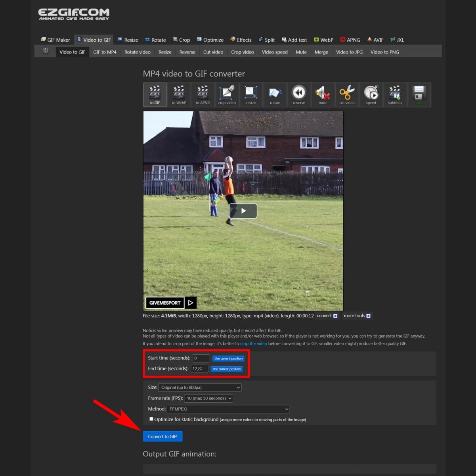This screenshot has width=476, height=476.
Task: Open the Resize main tab
Action: (128, 40)
